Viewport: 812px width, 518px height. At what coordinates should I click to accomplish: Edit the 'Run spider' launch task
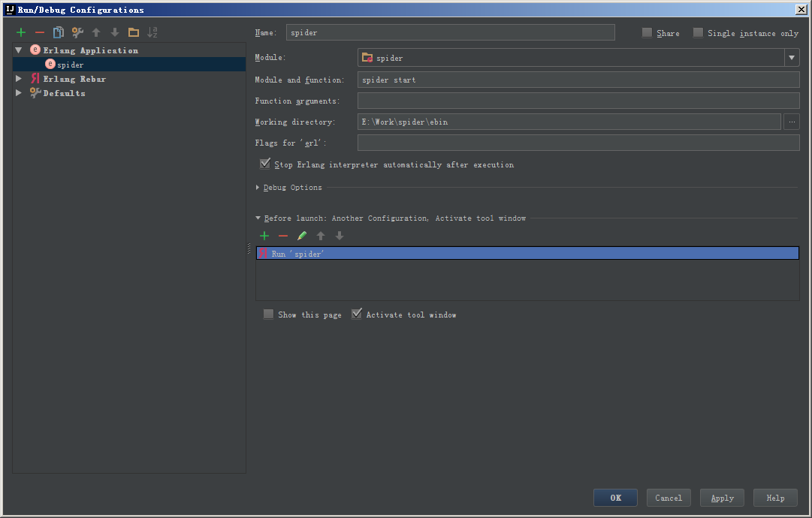click(301, 236)
